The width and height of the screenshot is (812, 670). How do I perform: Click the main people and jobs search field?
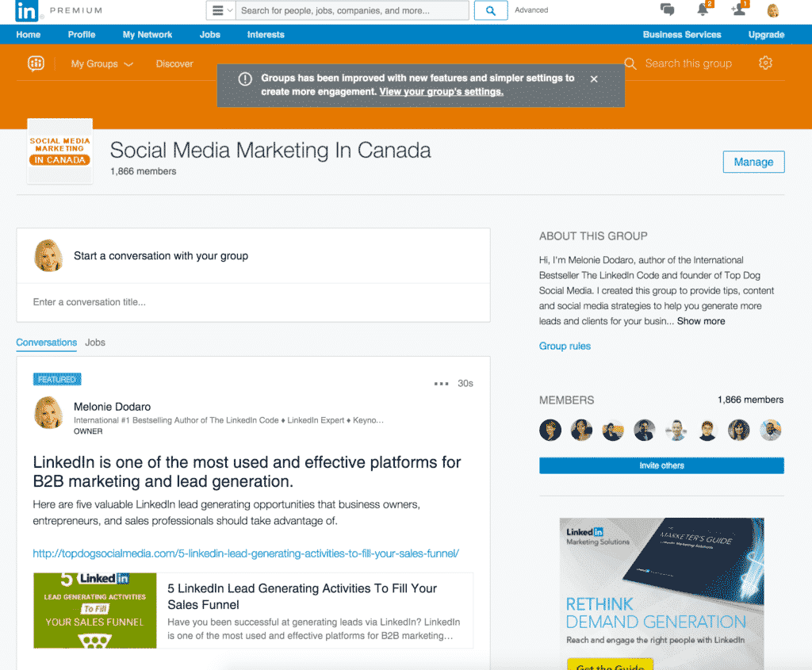352,10
